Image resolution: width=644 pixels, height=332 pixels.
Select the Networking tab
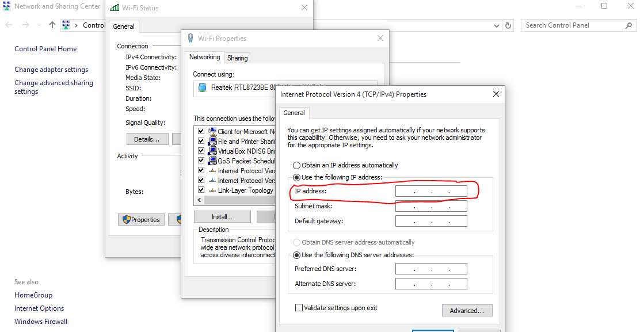[204, 57]
